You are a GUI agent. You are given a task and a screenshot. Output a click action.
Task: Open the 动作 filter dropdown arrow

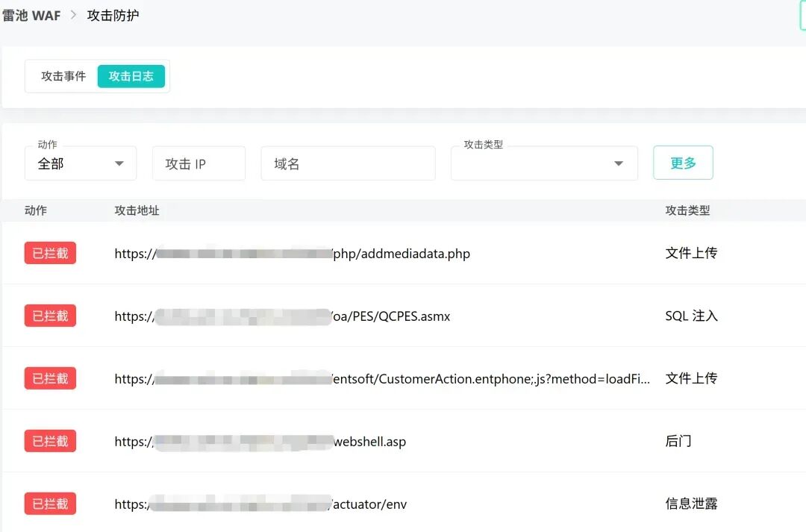click(x=119, y=163)
